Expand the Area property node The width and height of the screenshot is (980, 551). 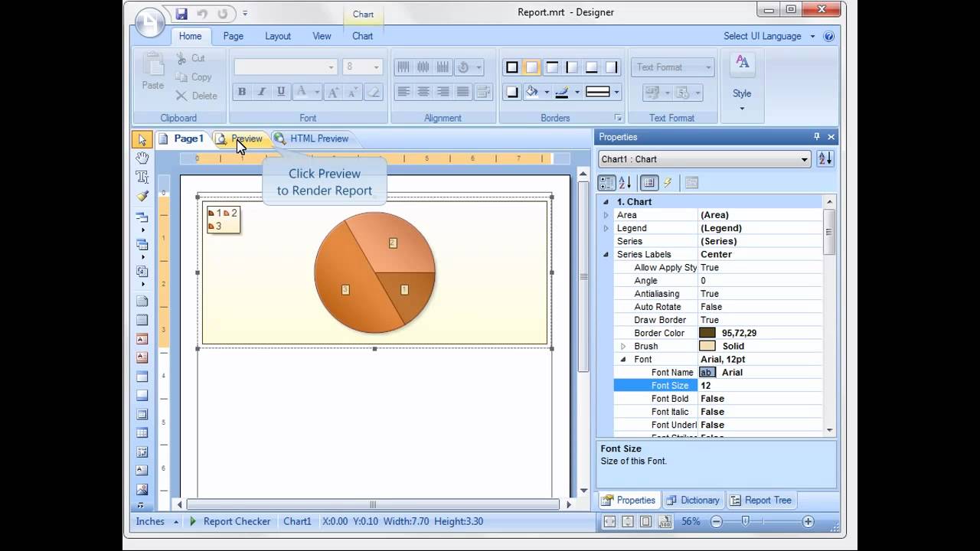[606, 215]
